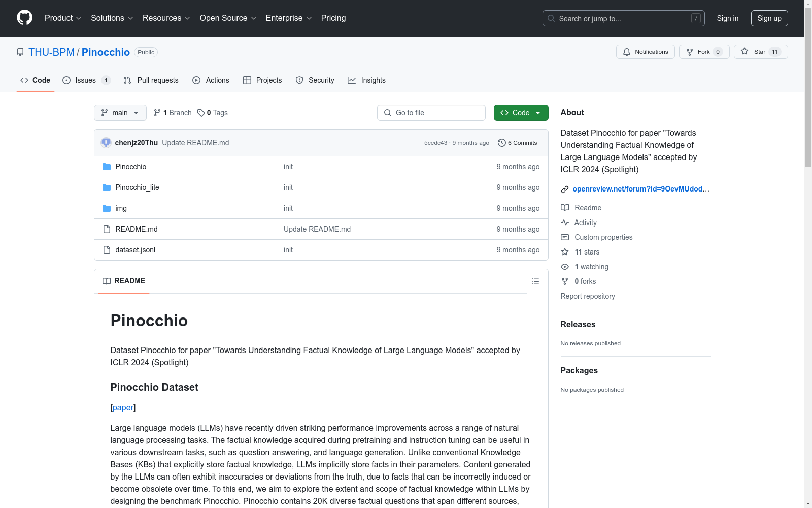Open the Security tab

[x=315, y=80]
